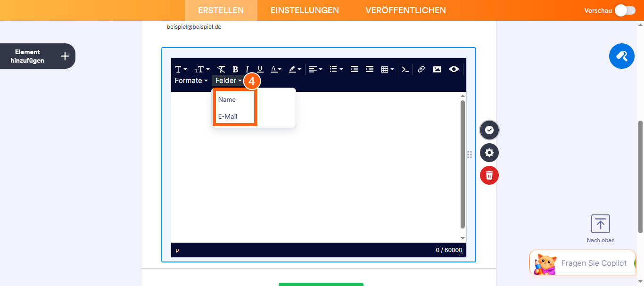
Task: Insert a hyperlink
Action: [x=421, y=69]
